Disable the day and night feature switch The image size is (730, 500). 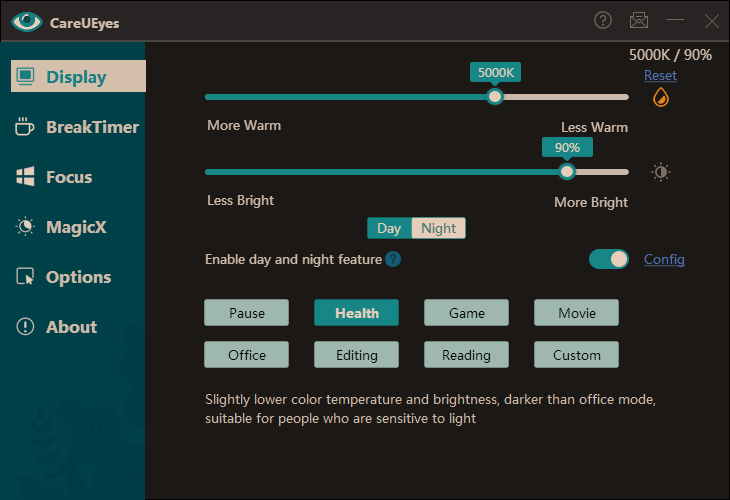coord(608,259)
